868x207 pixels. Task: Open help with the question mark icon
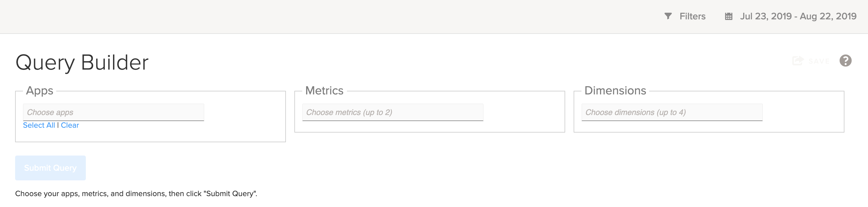point(845,61)
